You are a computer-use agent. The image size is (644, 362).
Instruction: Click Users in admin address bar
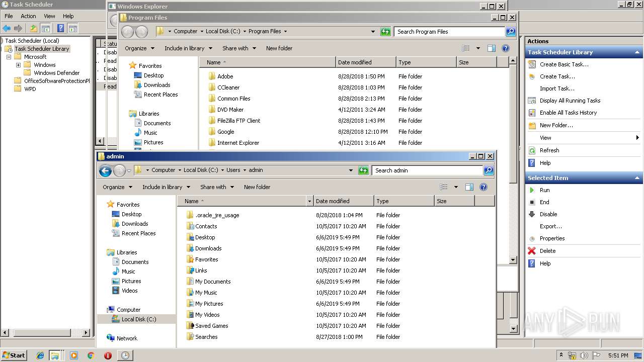coord(233,170)
